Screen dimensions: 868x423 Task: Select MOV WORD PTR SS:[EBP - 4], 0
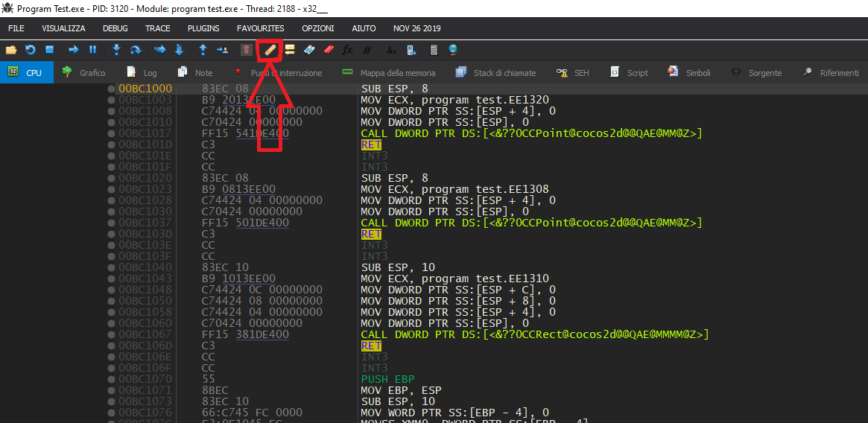(x=455, y=413)
